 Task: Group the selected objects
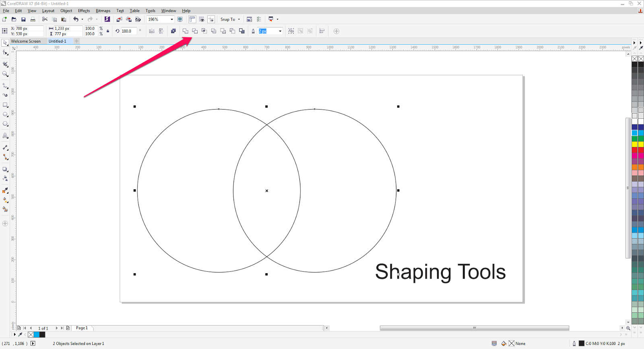point(291,31)
